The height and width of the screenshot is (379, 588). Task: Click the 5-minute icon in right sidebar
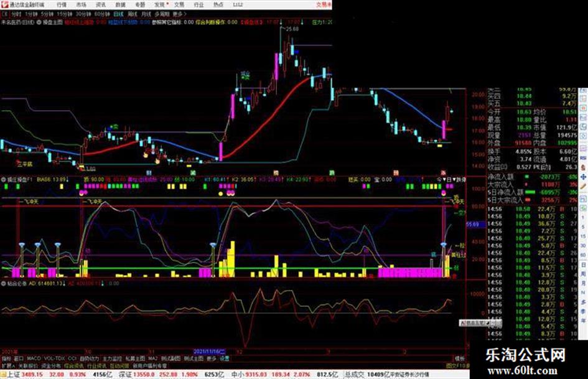(x=583, y=227)
